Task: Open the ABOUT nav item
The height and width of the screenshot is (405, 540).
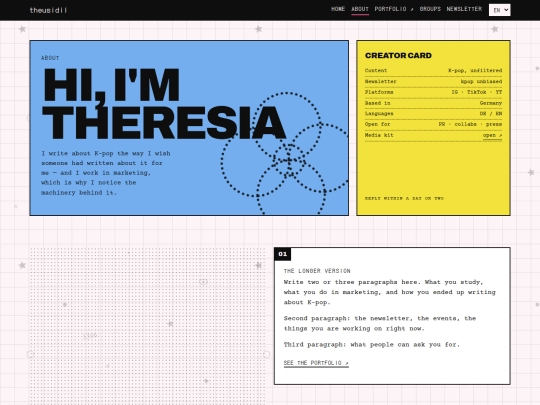Action: click(x=360, y=9)
